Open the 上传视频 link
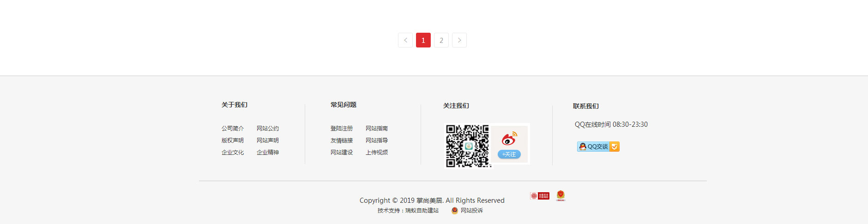Screen dimensions: 868x224 377,153
